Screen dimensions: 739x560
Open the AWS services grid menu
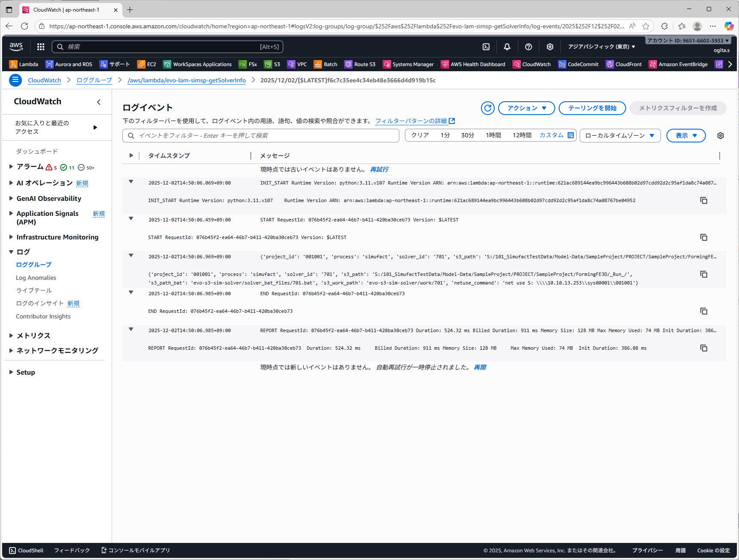pos(41,47)
